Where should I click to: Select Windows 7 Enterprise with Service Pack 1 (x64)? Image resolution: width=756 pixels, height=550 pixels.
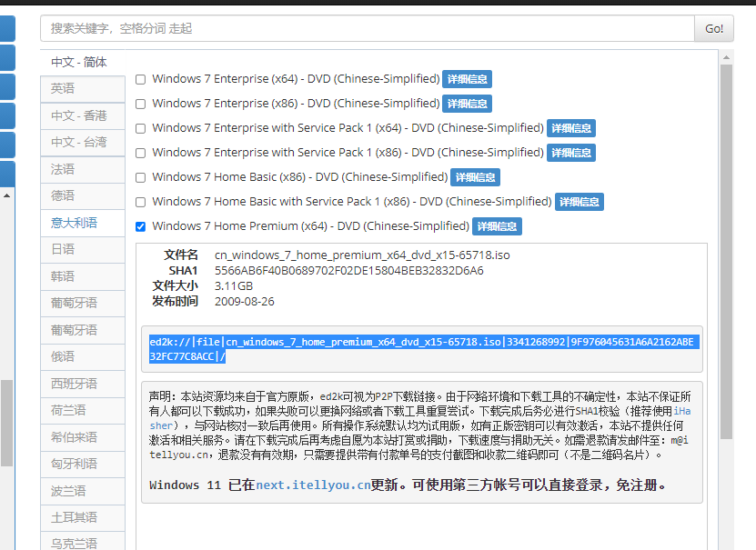click(140, 128)
